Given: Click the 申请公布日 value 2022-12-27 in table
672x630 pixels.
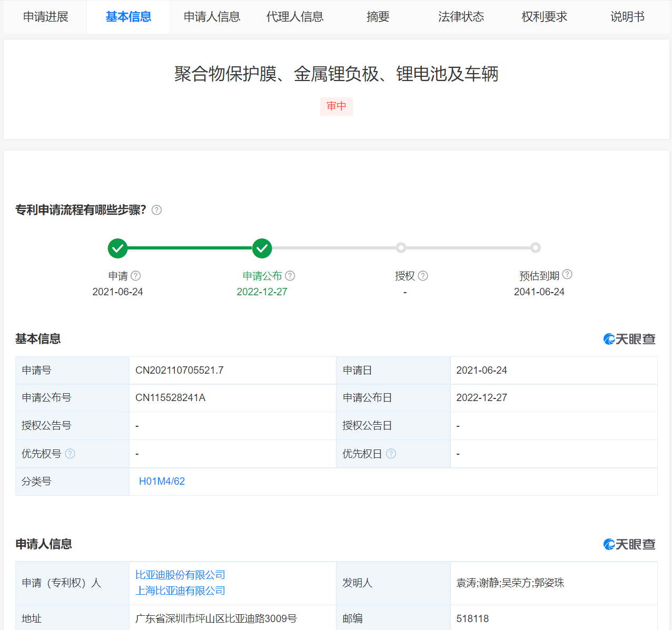Looking at the screenshot, I should (481, 397).
